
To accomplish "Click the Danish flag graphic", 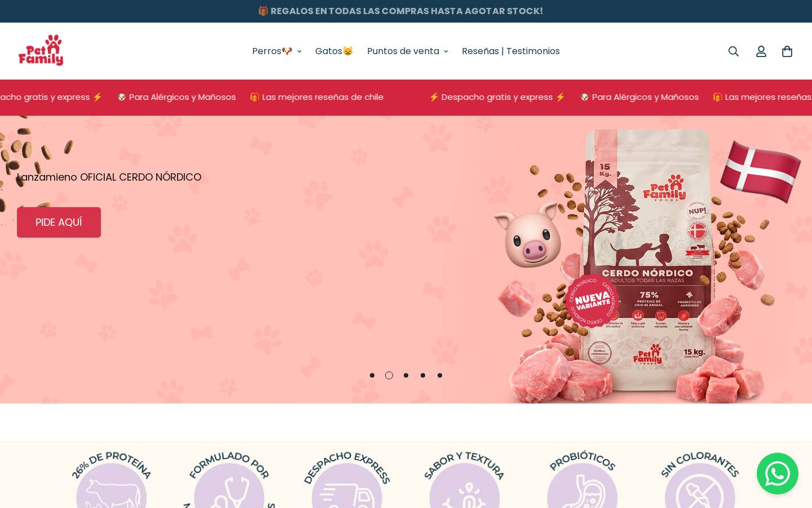I will pos(761,172).
